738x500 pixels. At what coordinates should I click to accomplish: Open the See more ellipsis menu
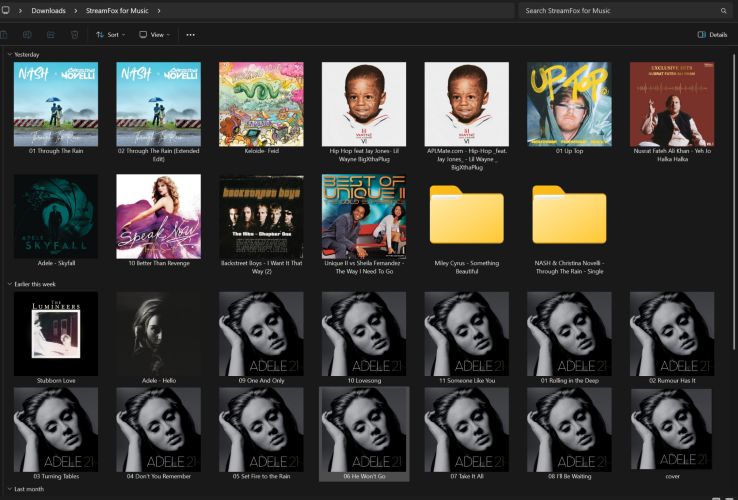pos(190,34)
